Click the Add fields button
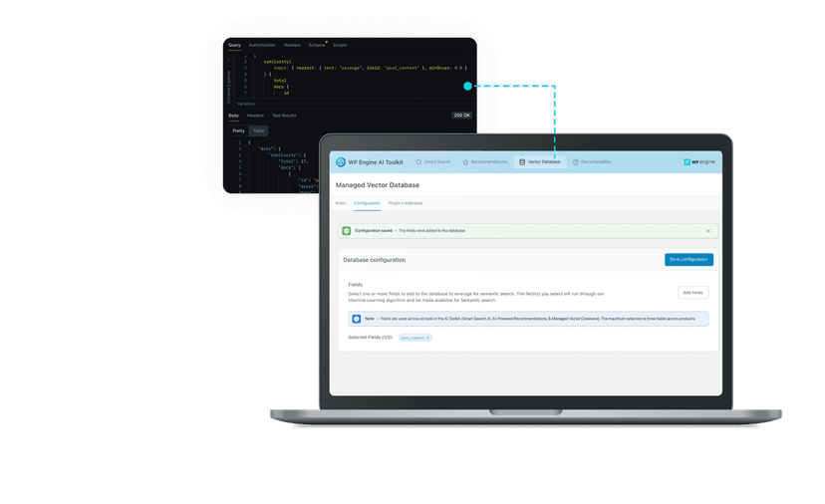The height and width of the screenshot is (504, 825). (x=692, y=293)
